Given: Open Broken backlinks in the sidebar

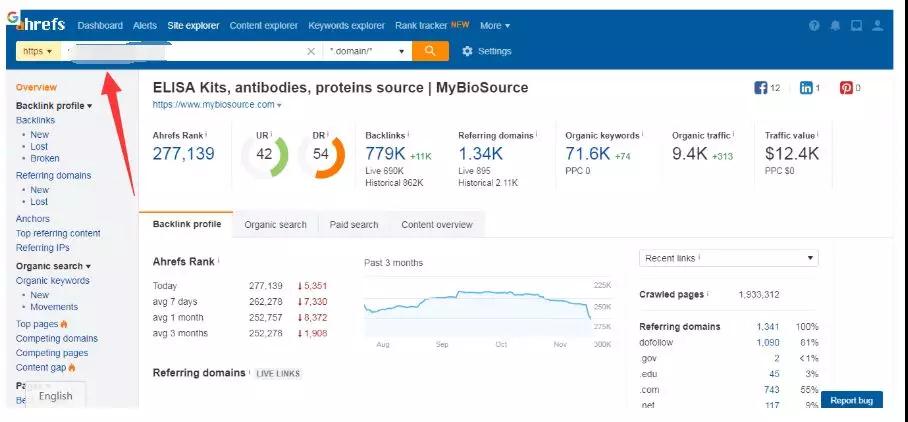Looking at the screenshot, I should 44,158.
